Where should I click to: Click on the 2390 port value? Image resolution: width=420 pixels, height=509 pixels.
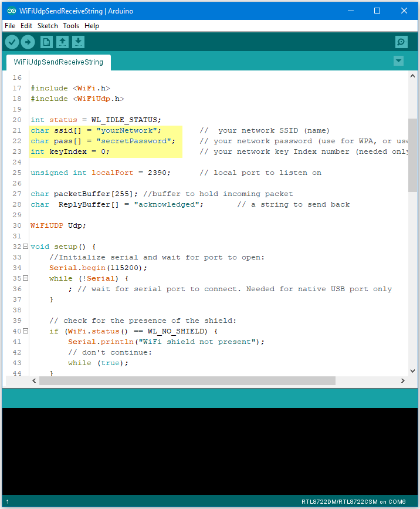pos(157,173)
